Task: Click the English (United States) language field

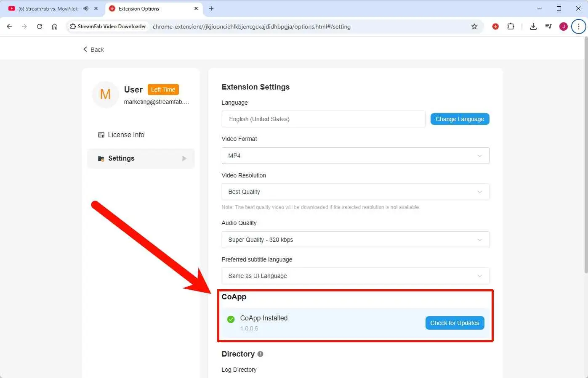Action: tap(323, 119)
